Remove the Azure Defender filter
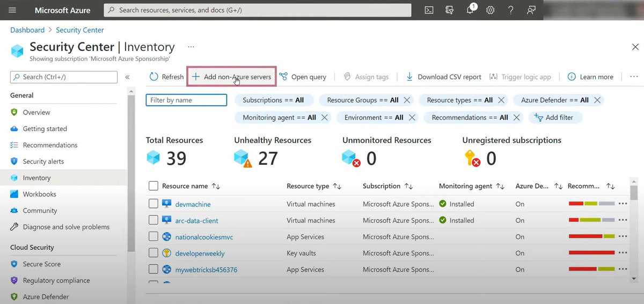Screen dimensions: 644x304 [x=597, y=100]
